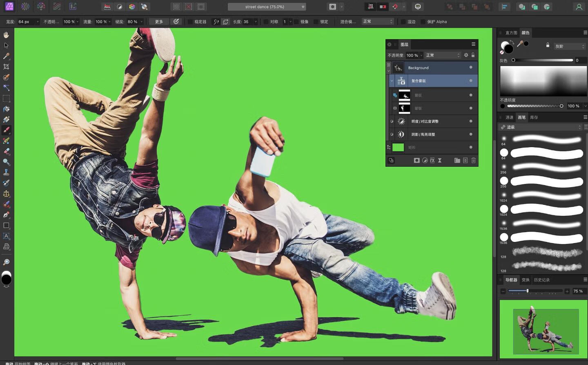Switch to the Develop persona
Viewport: 588px width, 365px height.
pos(41,7)
